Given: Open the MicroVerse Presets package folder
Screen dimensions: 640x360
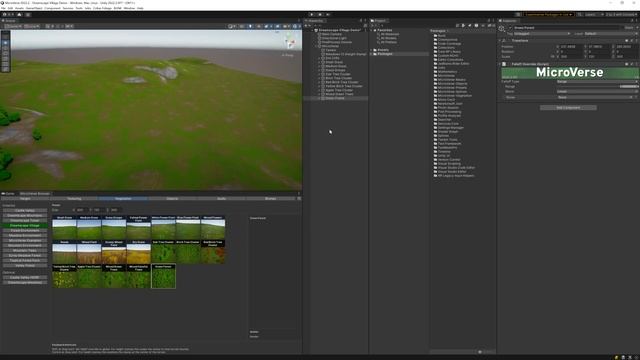Looking at the screenshot, I should tap(452, 88).
